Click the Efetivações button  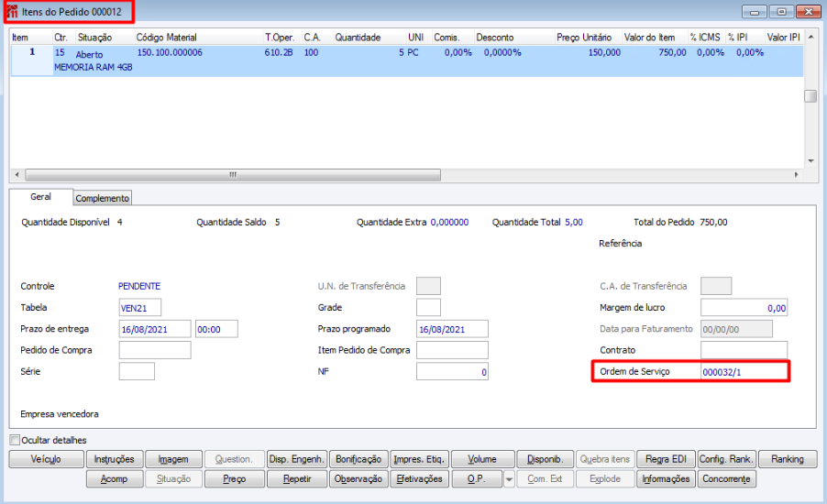[419, 479]
